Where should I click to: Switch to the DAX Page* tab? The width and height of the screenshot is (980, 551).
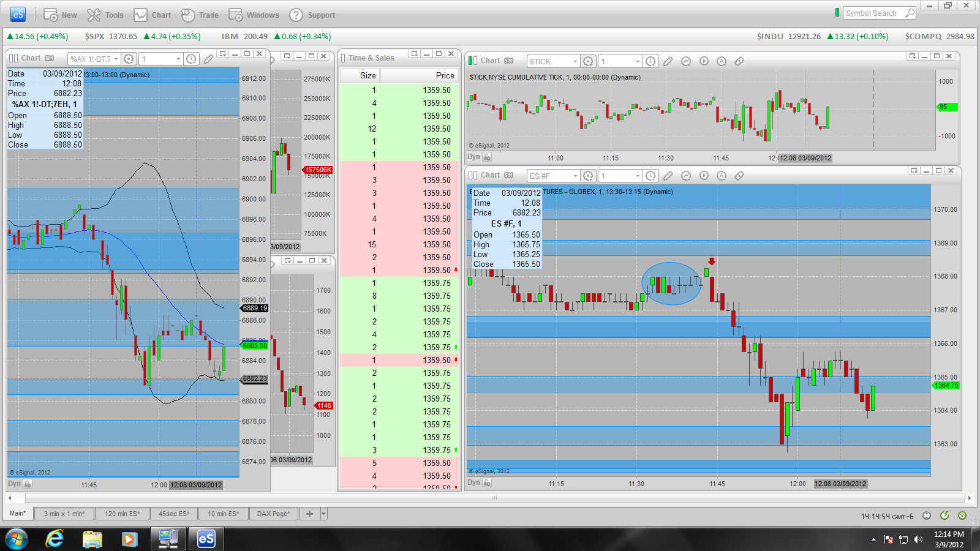pyautogui.click(x=273, y=514)
